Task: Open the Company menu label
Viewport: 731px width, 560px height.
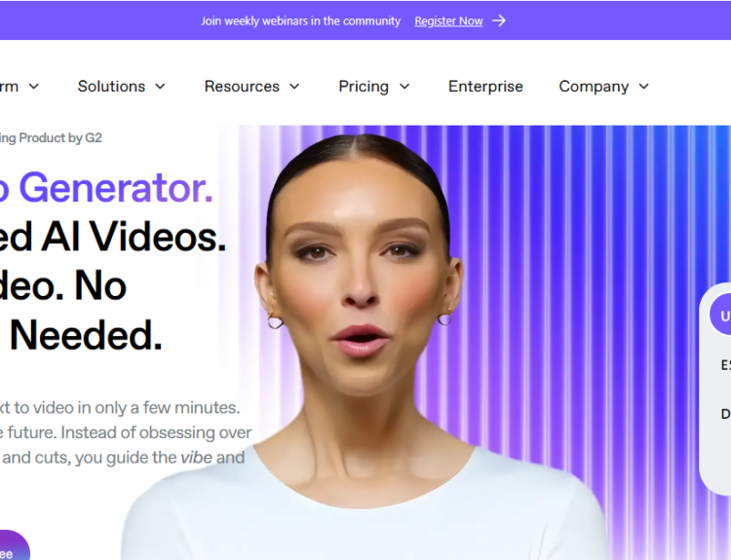Action: 594,87
